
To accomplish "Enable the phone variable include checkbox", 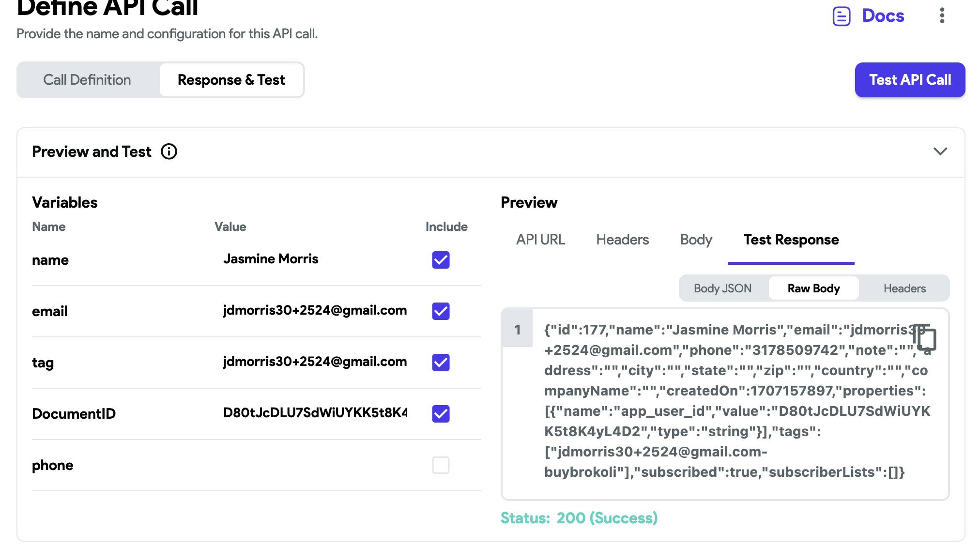I will [441, 465].
